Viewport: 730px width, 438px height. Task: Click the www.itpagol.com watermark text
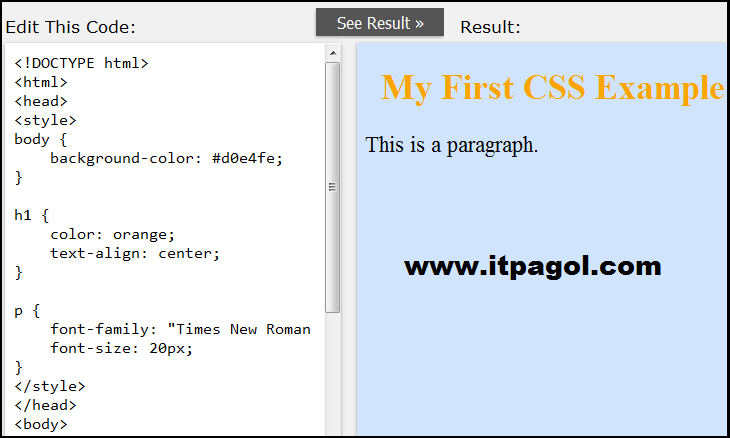[x=533, y=267]
